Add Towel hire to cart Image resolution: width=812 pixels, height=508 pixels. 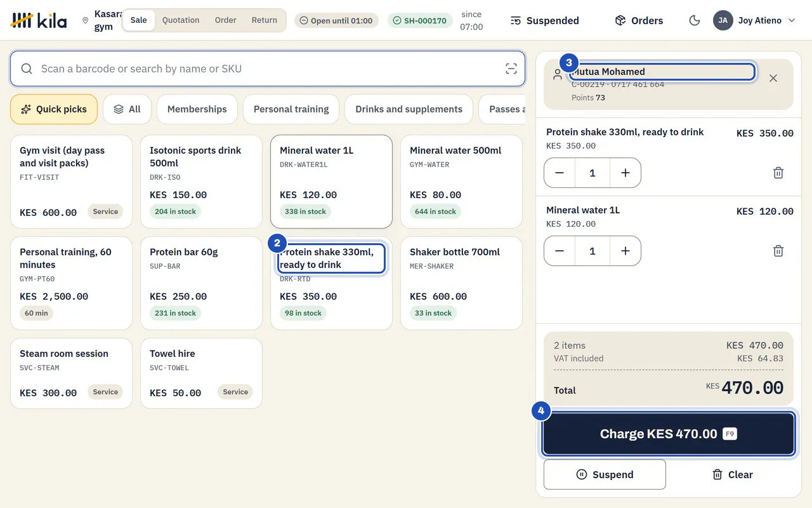coord(201,373)
